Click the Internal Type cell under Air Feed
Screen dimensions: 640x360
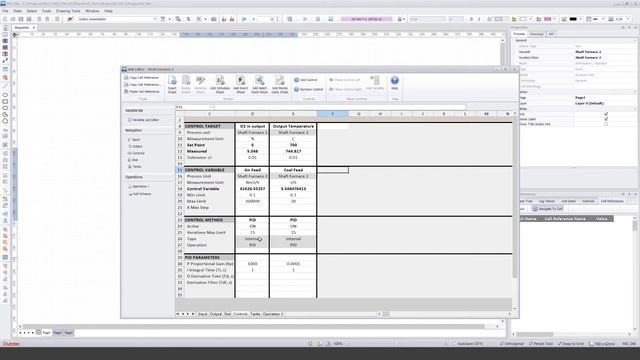tap(252, 239)
